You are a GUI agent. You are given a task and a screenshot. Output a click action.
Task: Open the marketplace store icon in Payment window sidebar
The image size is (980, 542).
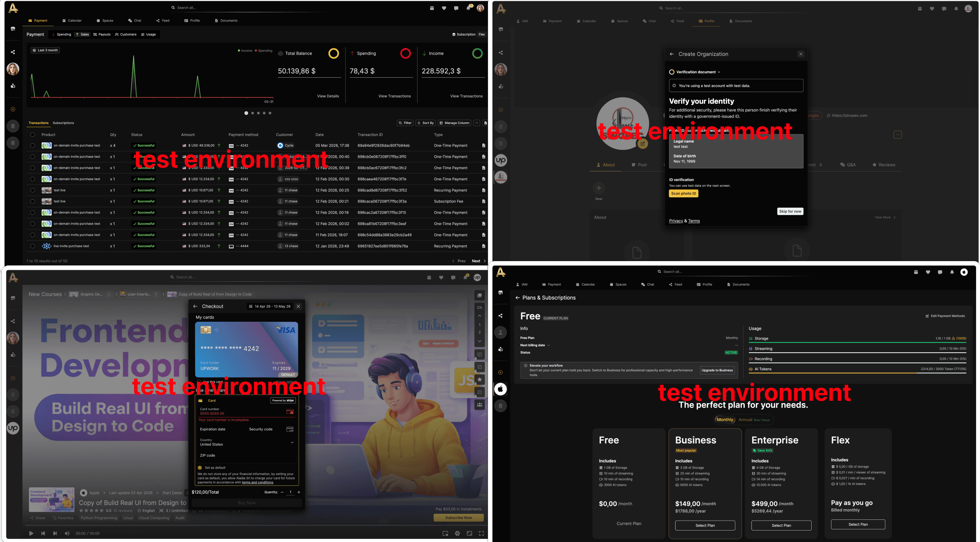click(x=13, y=29)
